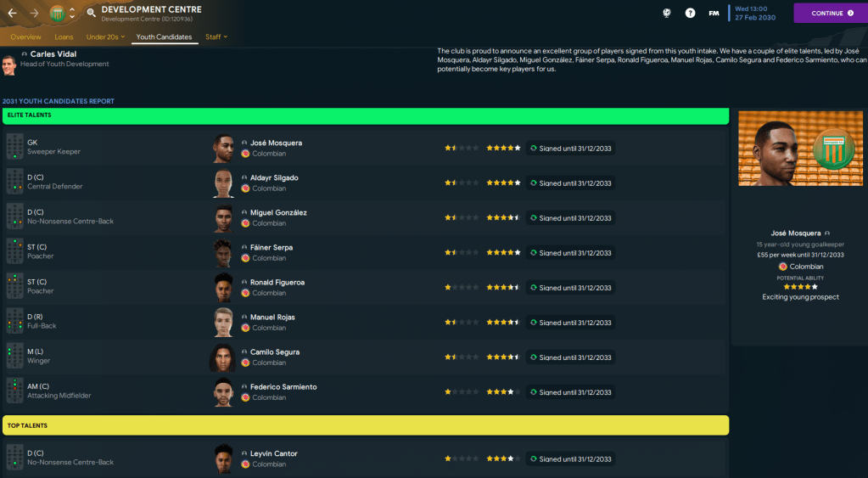Click the club switcher up-down arrows
This screenshot has height=478, width=868.
(x=73, y=14)
